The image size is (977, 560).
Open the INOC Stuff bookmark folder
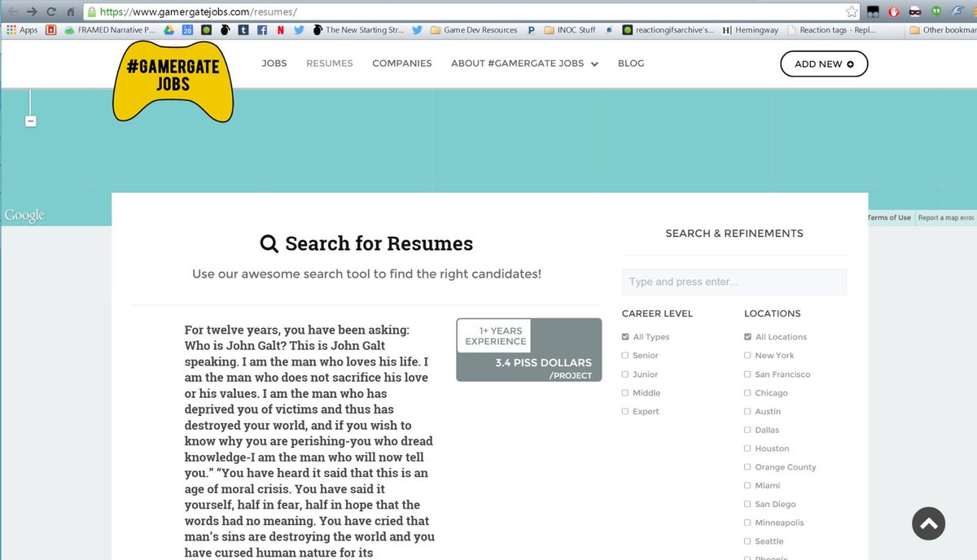570,30
